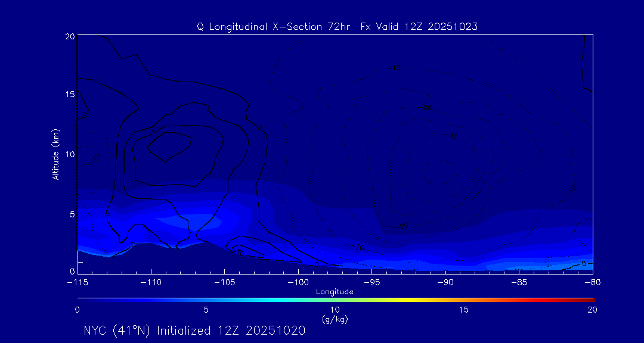Pick the red end of the colorbar
The image size is (644, 343).
pos(589,299)
